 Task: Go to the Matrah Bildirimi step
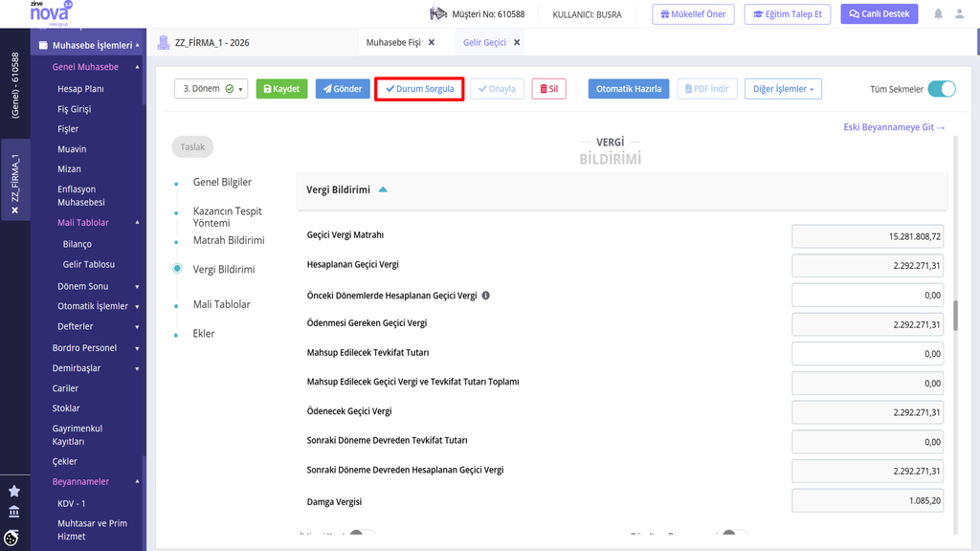pos(229,240)
